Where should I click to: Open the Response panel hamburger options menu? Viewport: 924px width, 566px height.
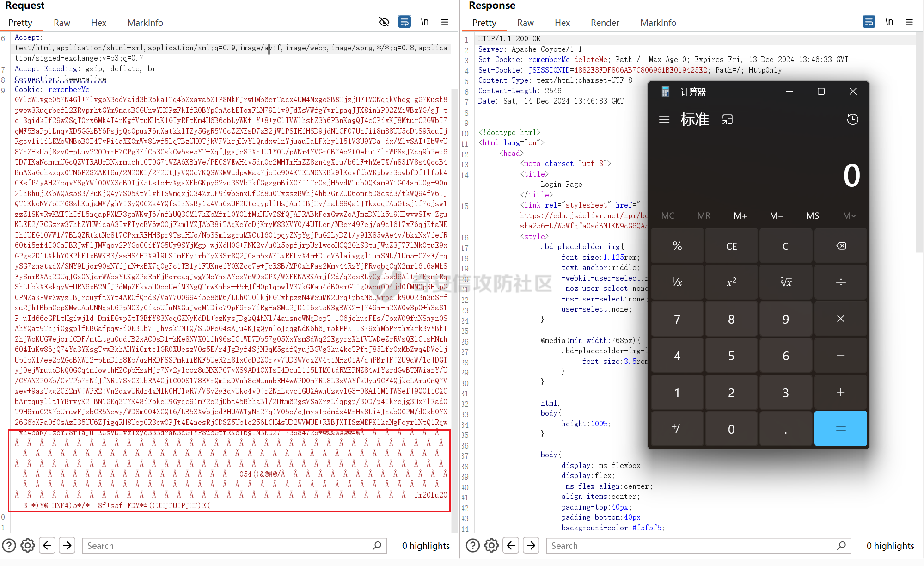(909, 22)
